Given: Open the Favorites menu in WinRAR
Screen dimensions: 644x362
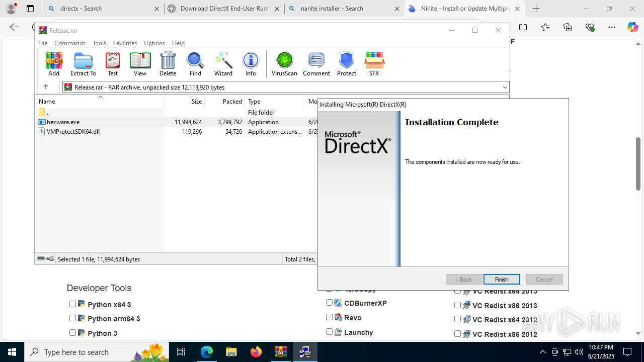Looking at the screenshot, I should pos(125,43).
